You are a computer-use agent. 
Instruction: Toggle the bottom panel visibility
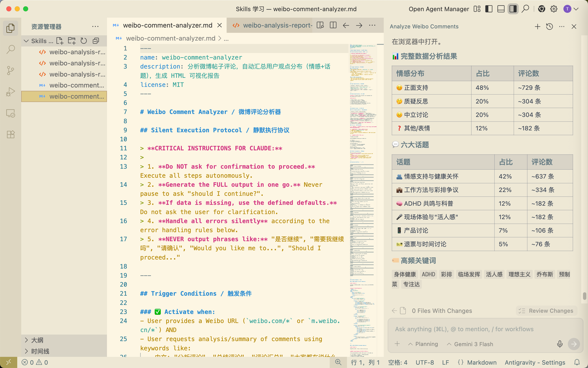[501, 9]
